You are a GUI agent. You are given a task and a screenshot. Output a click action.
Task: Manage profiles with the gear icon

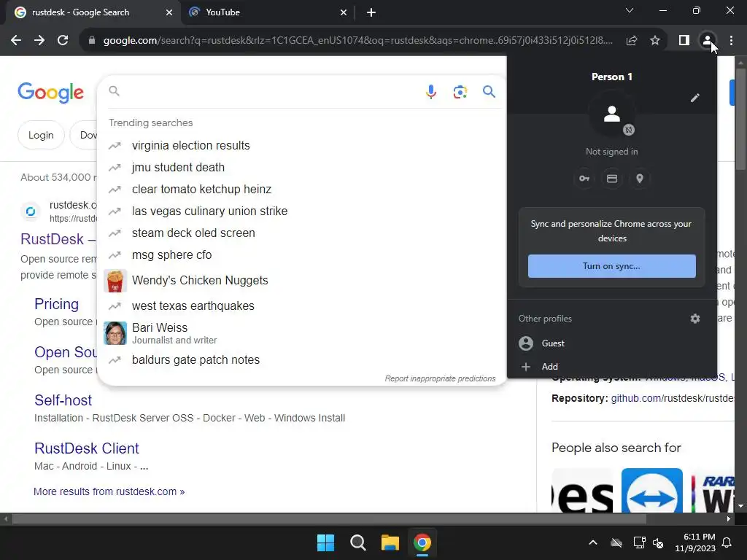695,319
